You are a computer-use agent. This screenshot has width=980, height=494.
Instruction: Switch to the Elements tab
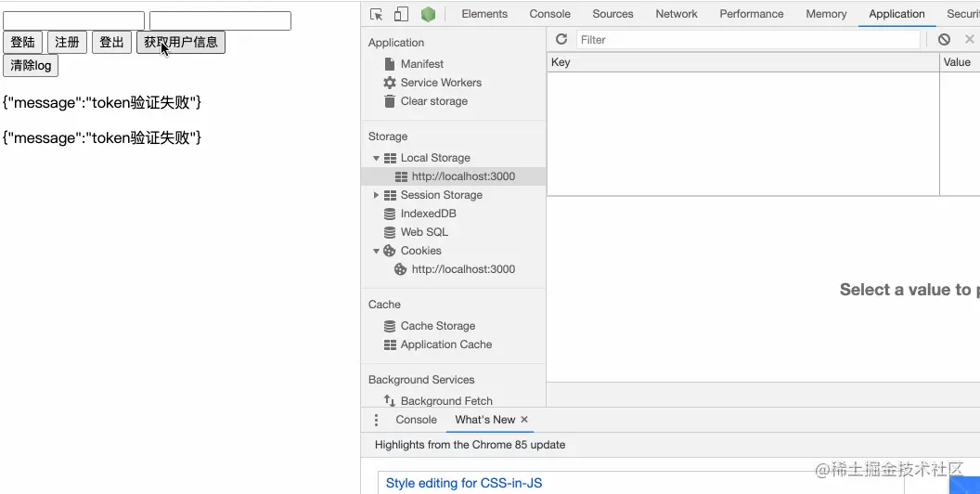[x=484, y=14]
